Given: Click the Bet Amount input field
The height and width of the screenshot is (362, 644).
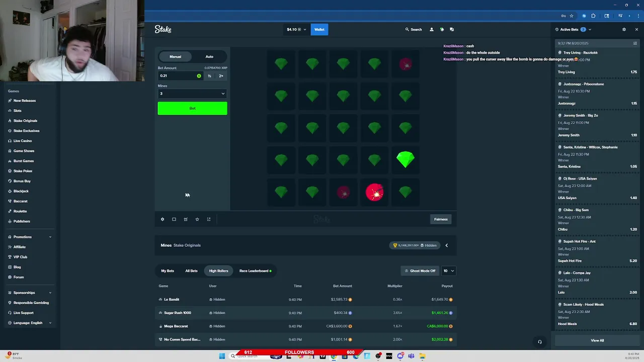Looking at the screenshot, I should (180, 76).
